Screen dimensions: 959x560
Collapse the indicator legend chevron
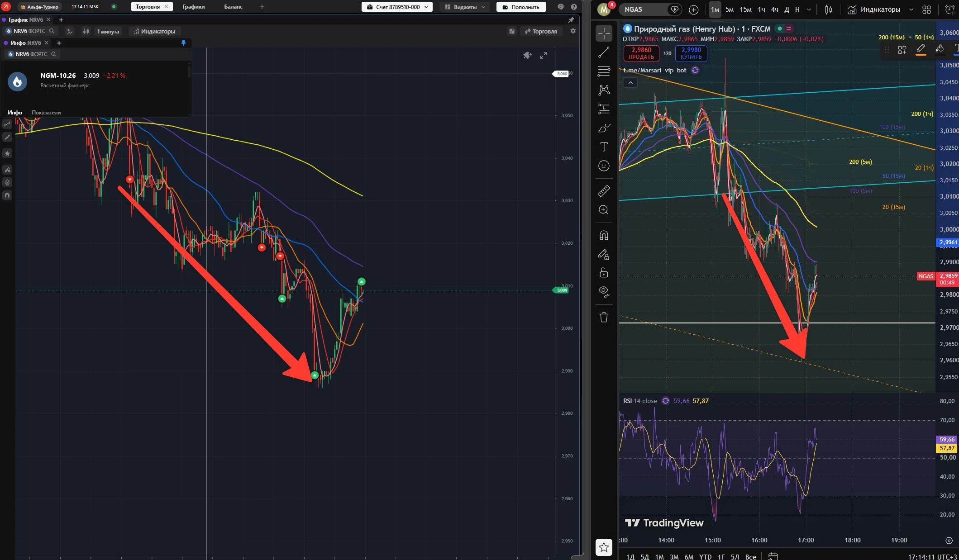[x=630, y=83]
